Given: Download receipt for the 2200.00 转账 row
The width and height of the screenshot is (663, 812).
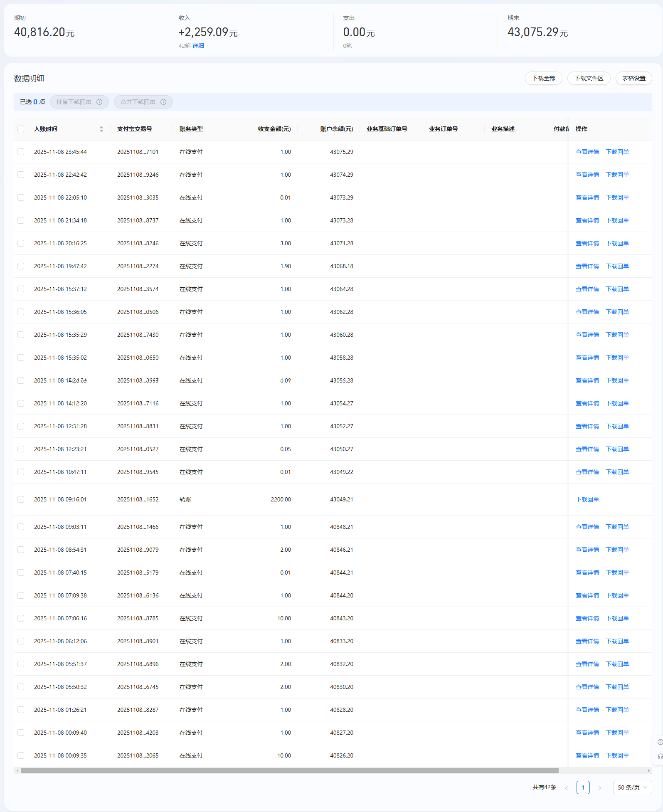Looking at the screenshot, I should click(587, 499).
